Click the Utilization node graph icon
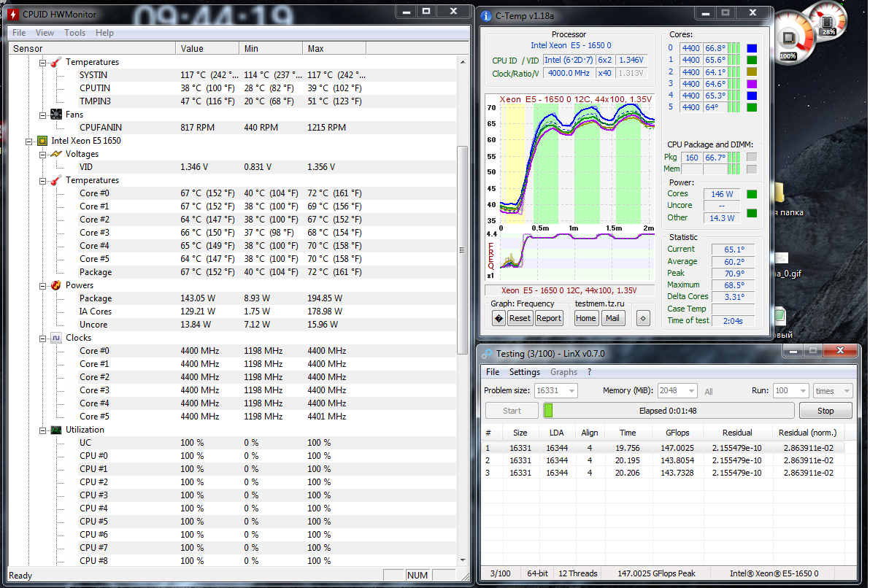This screenshot has height=588, width=870. tap(56, 430)
